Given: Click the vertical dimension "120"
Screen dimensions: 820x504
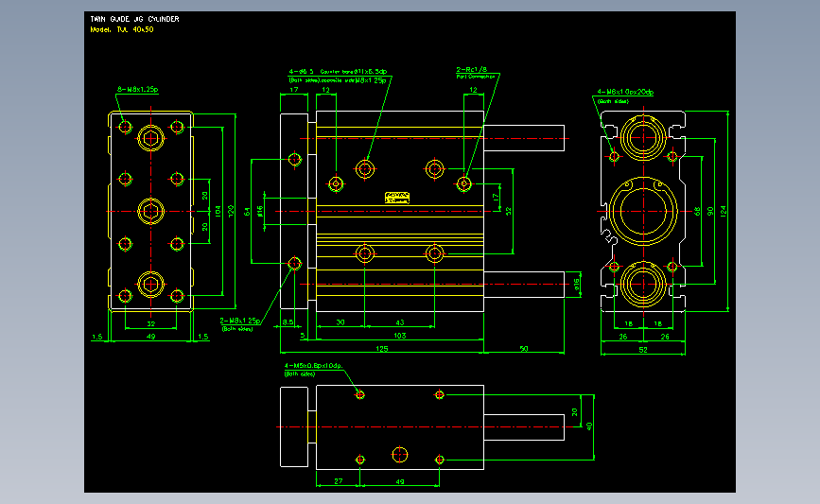Looking at the screenshot, I should click(x=231, y=211).
